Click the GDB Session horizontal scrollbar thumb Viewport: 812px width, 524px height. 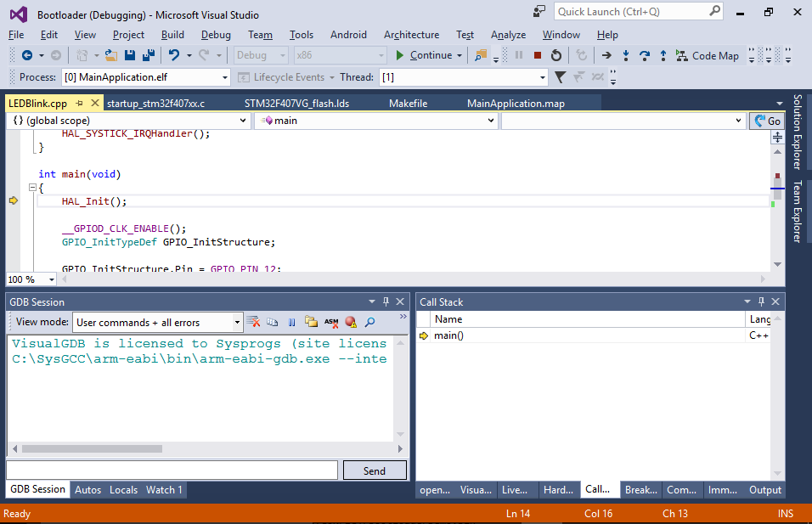pos(93,449)
